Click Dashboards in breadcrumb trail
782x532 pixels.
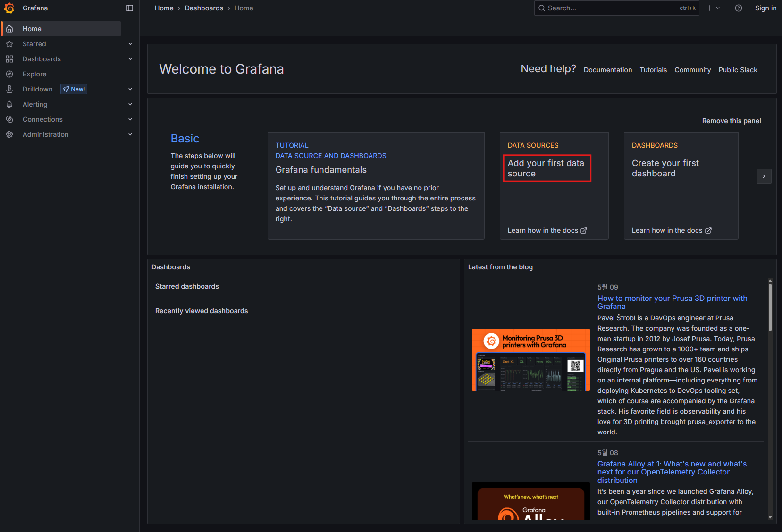(204, 8)
